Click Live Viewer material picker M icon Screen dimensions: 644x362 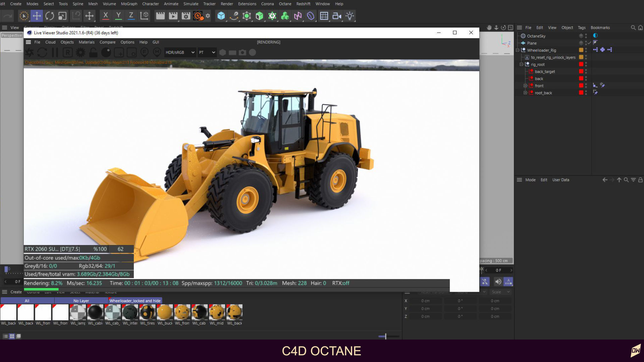tap(157, 52)
